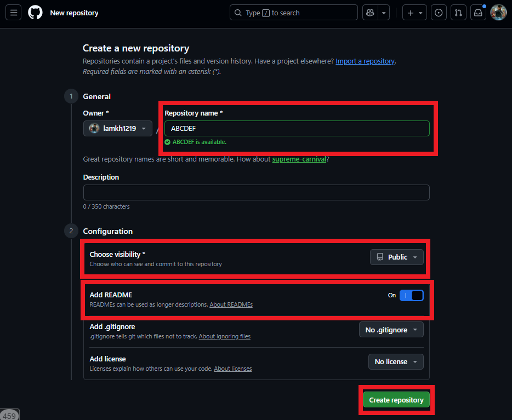Click the GitHub logo icon
The height and width of the screenshot is (420, 512).
coord(35,13)
